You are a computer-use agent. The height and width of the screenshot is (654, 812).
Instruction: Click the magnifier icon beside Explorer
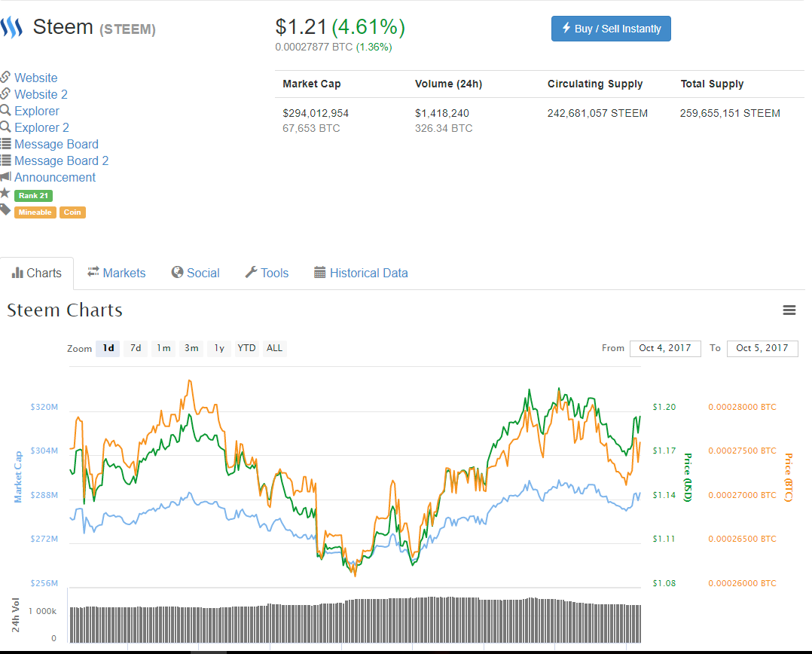pos(5,110)
